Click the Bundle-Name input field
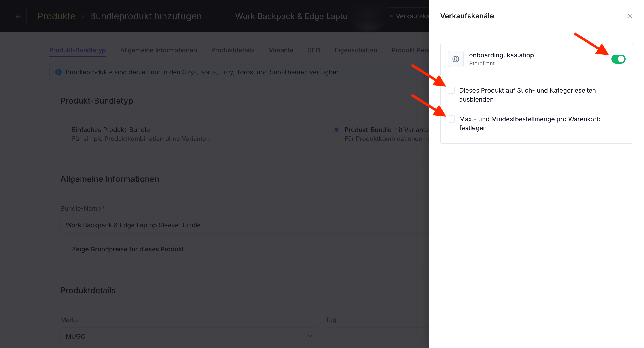The image size is (644, 348). (245, 225)
